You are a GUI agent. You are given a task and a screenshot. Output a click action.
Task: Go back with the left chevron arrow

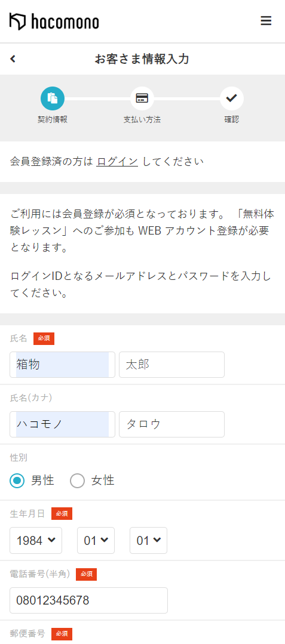(13, 58)
